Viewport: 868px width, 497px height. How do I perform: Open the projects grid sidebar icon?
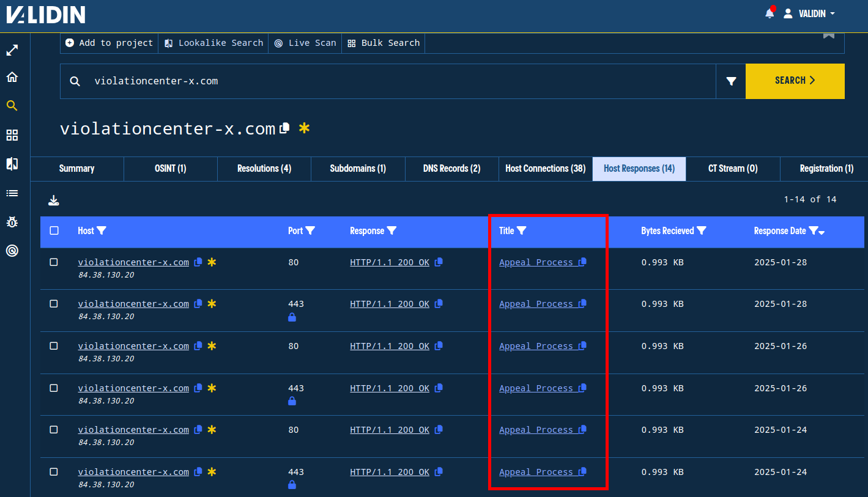[x=12, y=135]
